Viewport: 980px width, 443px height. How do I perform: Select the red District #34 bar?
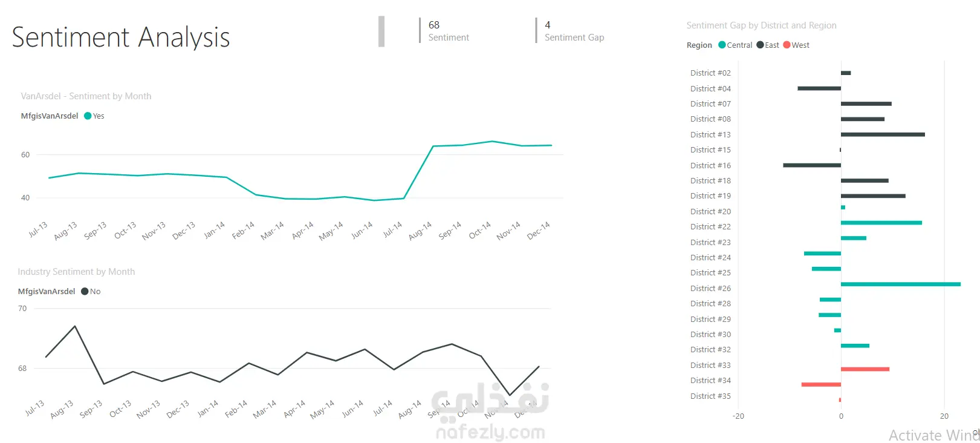coord(821,384)
